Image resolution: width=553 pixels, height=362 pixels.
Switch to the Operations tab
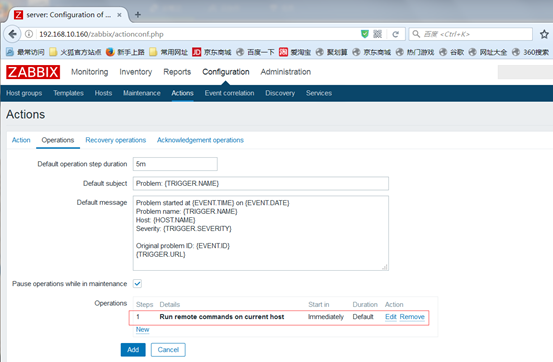[58, 140]
